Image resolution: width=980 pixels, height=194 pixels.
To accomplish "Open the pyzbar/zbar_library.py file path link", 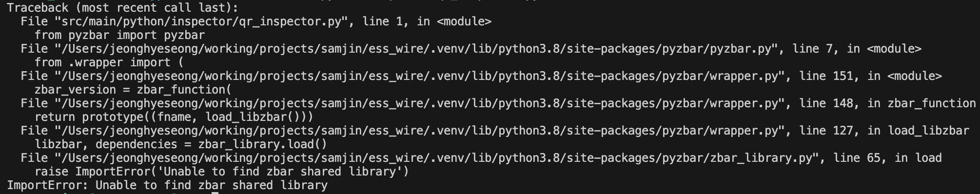I will tap(436, 158).
